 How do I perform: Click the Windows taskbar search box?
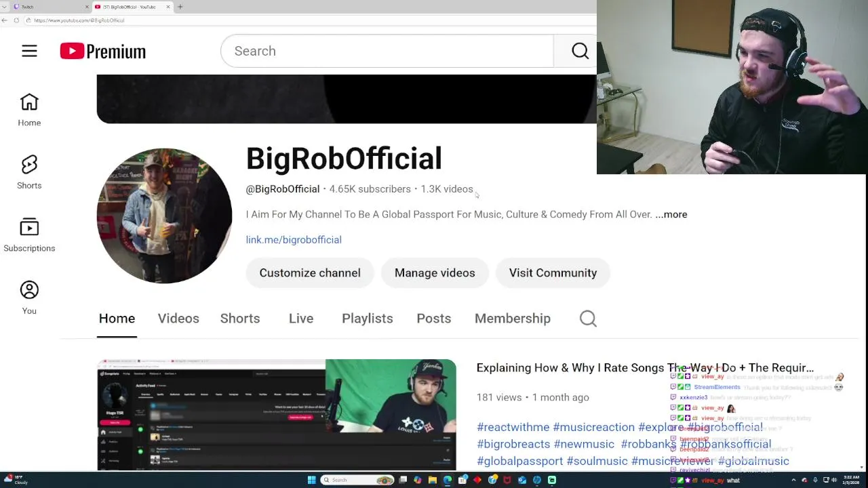357,480
